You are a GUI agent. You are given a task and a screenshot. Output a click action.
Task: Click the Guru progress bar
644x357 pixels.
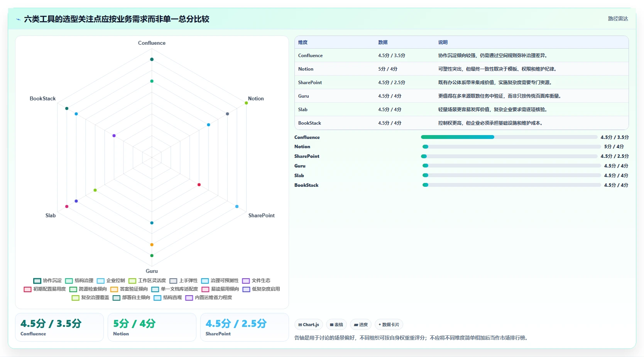[512, 166]
